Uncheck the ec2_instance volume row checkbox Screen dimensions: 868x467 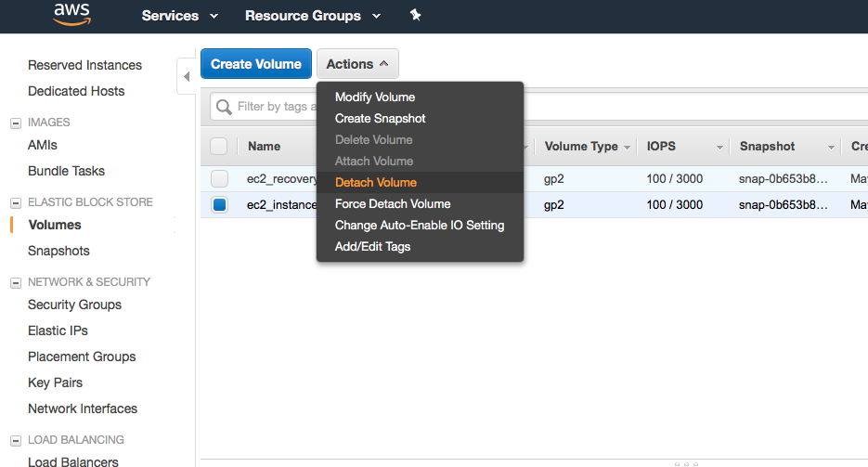(x=219, y=205)
